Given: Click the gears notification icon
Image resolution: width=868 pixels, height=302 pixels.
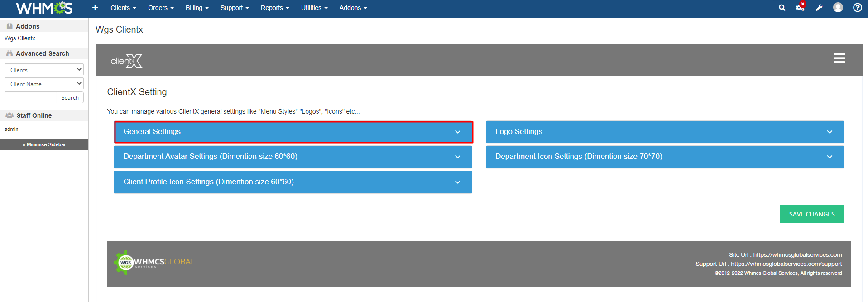Looking at the screenshot, I should point(800,7).
